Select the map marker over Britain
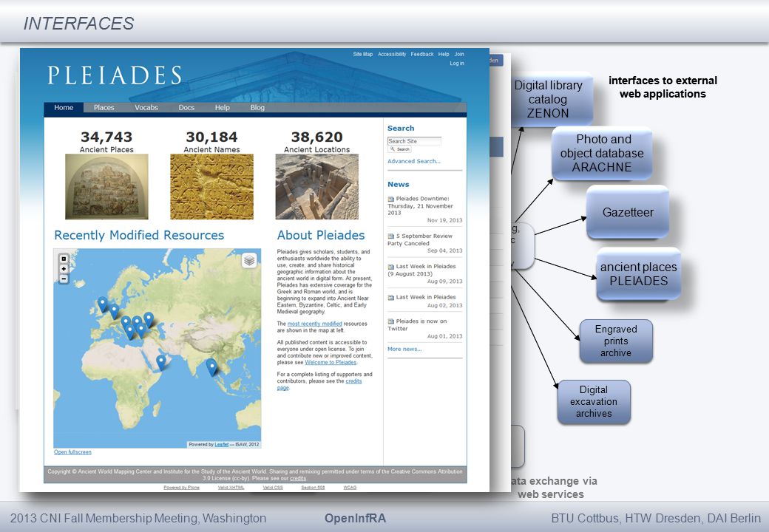 point(103,304)
